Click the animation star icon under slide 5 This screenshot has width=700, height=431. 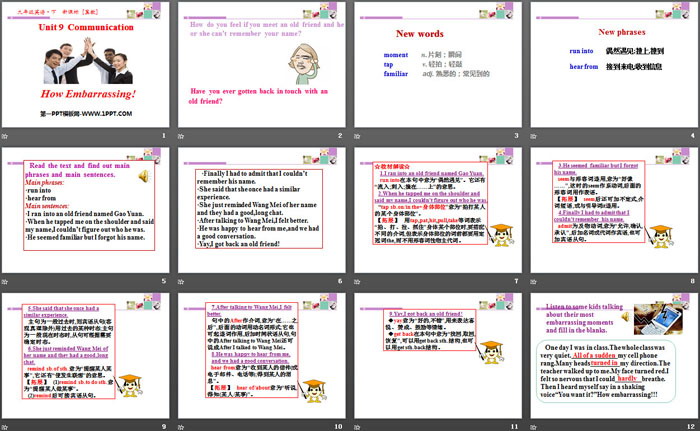5,281
